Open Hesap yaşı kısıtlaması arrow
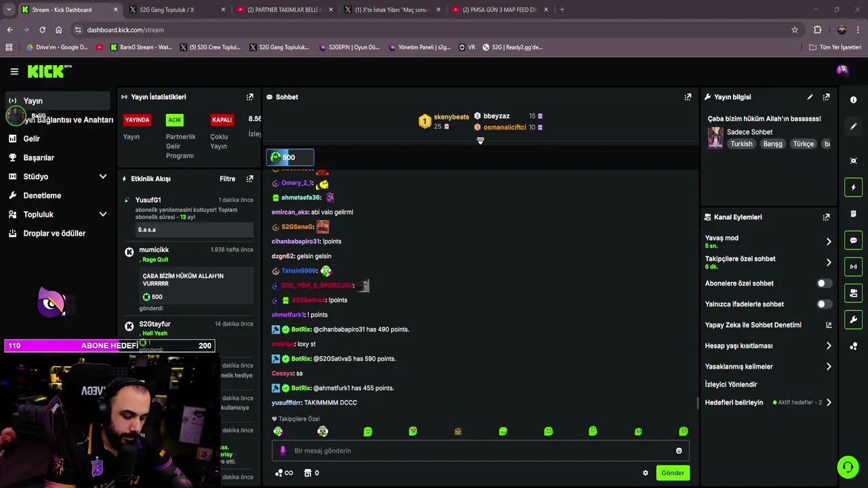The height and width of the screenshot is (488, 868). (829, 346)
